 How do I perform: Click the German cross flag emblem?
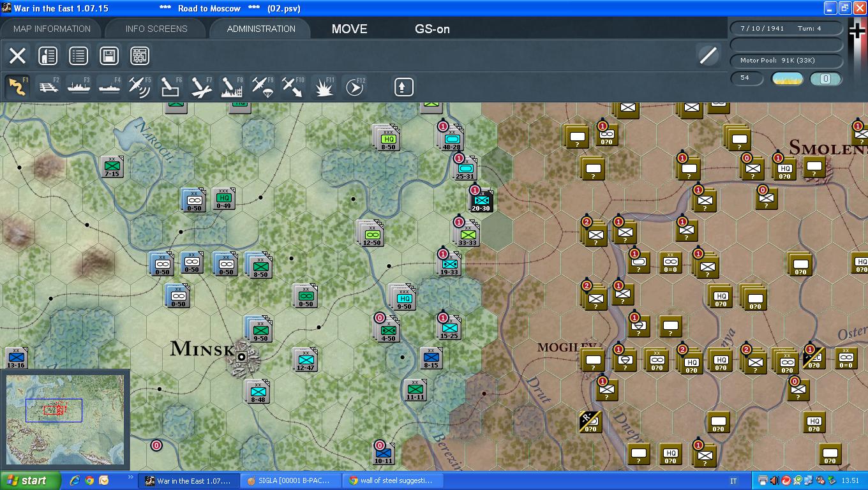(x=857, y=31)
